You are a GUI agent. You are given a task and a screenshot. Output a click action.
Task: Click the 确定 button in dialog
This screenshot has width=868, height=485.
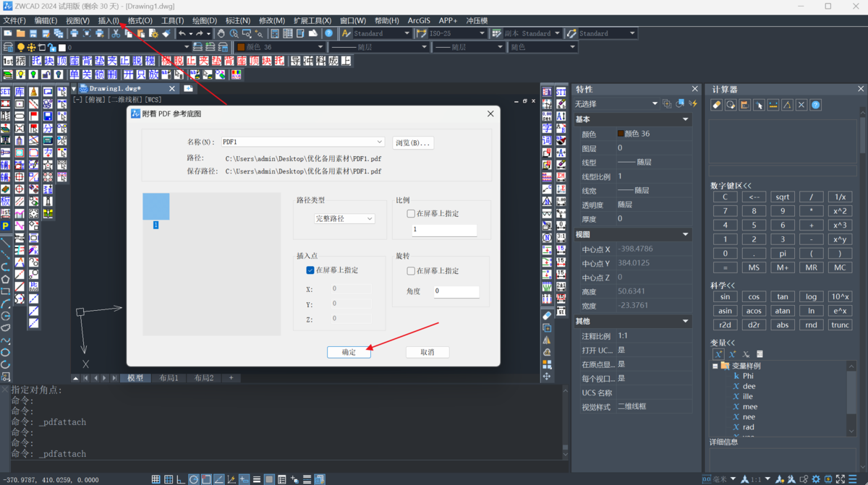pyautogui.click(x=349, y=352)
